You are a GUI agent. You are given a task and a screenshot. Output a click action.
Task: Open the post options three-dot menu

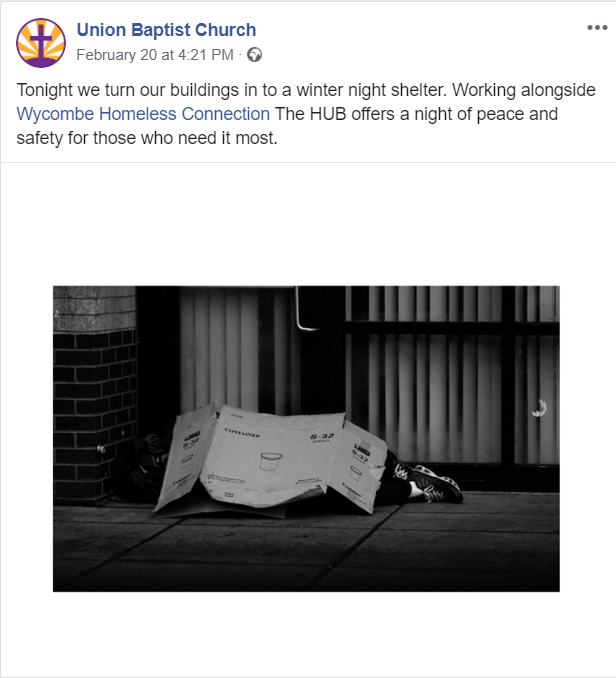click(597, 28)
